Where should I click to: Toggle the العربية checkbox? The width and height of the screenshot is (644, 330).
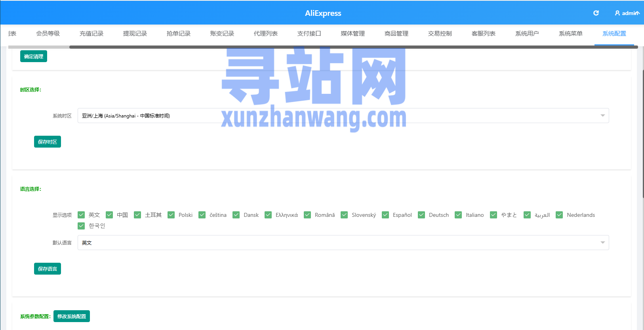point(527,215)
